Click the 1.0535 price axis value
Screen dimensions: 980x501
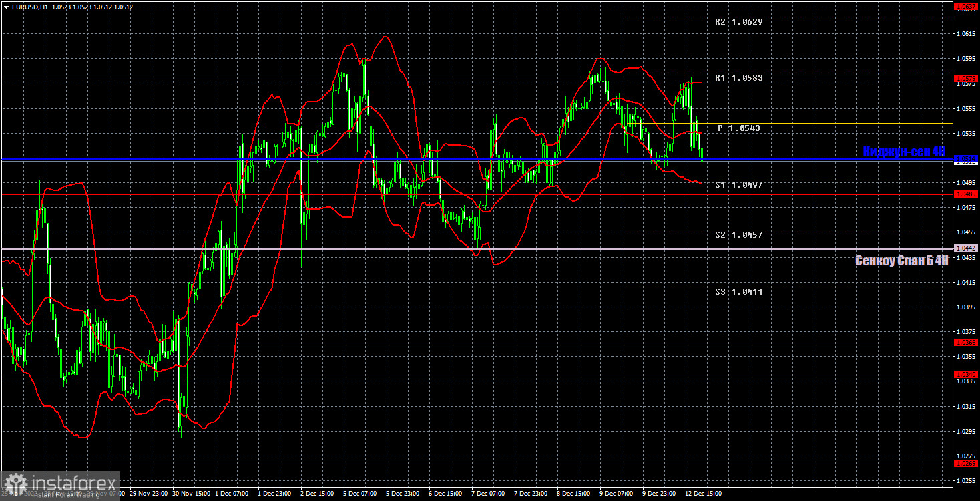pos(966,133)
